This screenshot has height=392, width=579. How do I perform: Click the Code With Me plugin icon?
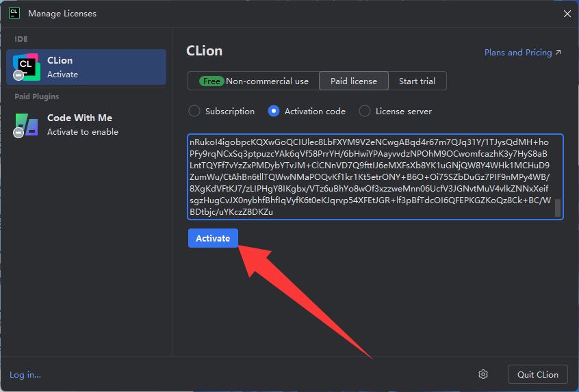26,125
